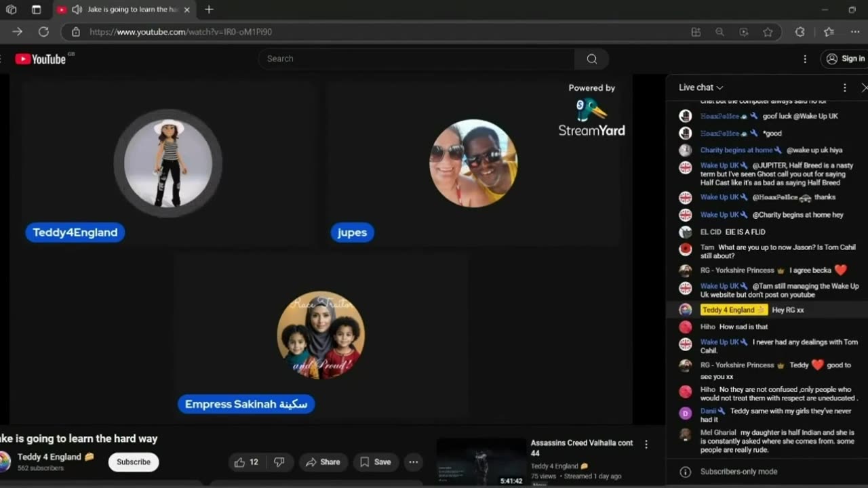Click the Empress Sakinah name label
Viewport: 868px width, 488px height.
[x=246, y=404]
